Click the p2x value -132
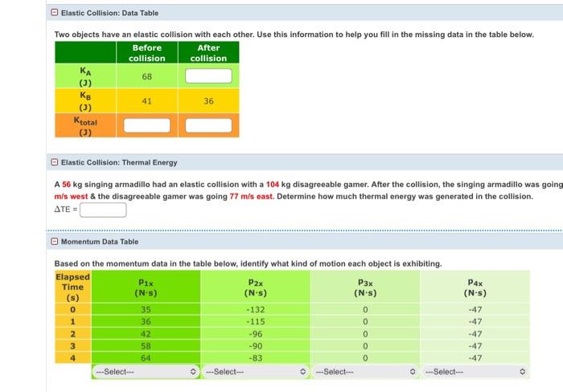563x392 pixels. coord(256,309)
